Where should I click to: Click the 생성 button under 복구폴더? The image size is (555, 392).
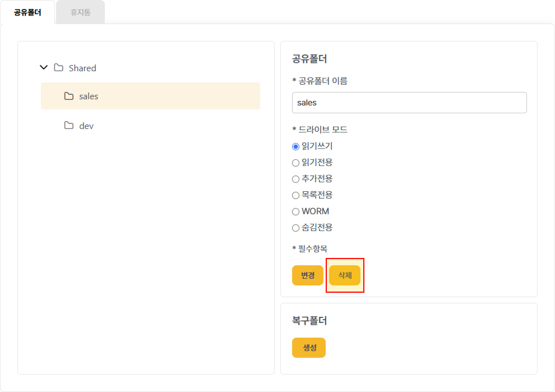309,347
